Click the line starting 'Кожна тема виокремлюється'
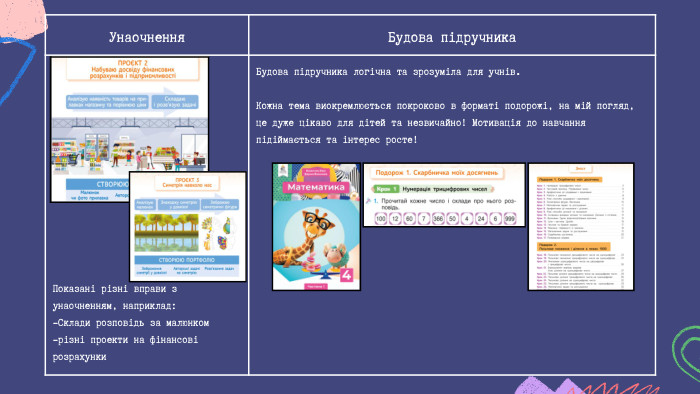The width and height of the screenshot is (700, 394). 445,106
